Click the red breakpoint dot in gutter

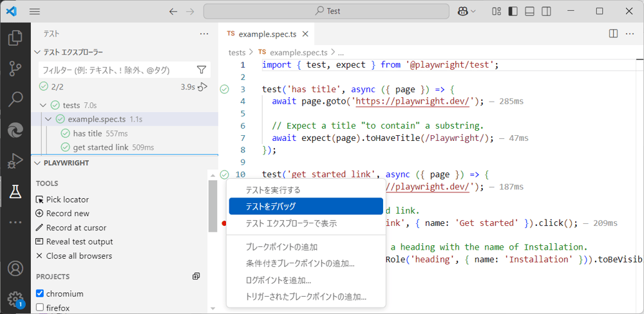click(224, 223)
